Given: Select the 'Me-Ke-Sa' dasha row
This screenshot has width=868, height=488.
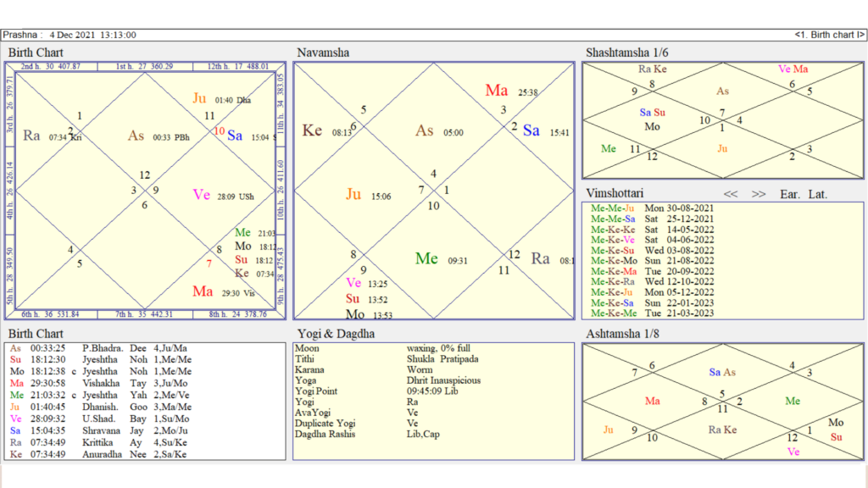Looking at the screenshot, I should click(652, 302).
